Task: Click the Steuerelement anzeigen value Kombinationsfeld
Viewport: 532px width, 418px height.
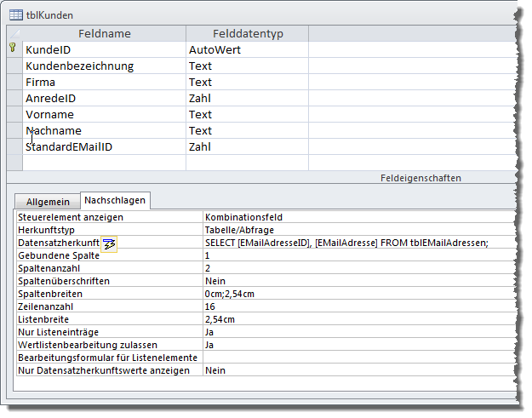Action: pos(358,217)
